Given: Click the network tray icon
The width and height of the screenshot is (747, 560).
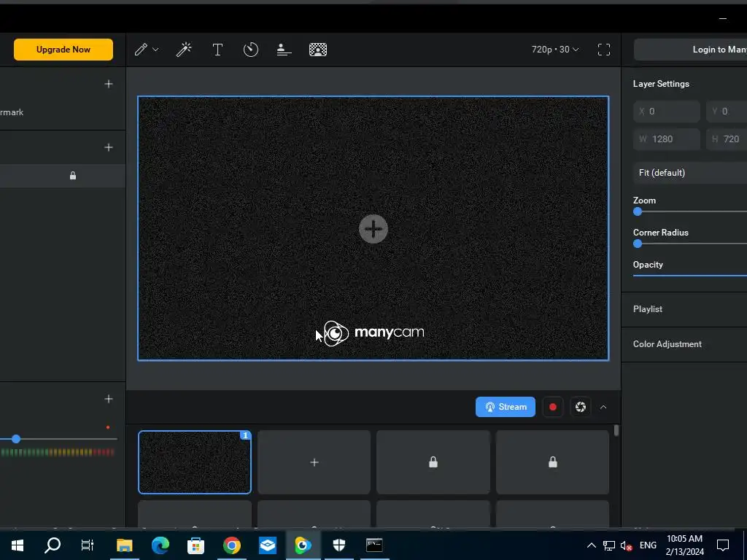Looking at the screenshot, I should tap(609, 546).
